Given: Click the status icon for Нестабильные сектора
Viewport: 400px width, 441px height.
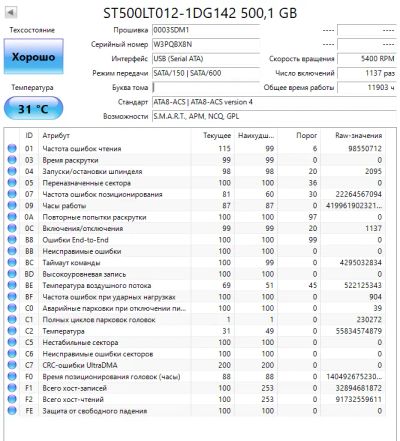Looking at the screenshot, I should pos(12,342).
